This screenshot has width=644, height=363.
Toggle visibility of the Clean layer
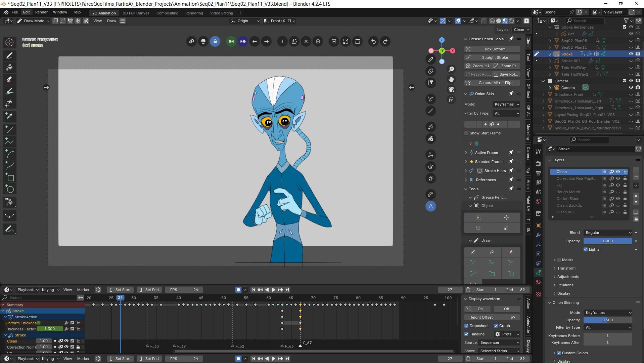618,172
